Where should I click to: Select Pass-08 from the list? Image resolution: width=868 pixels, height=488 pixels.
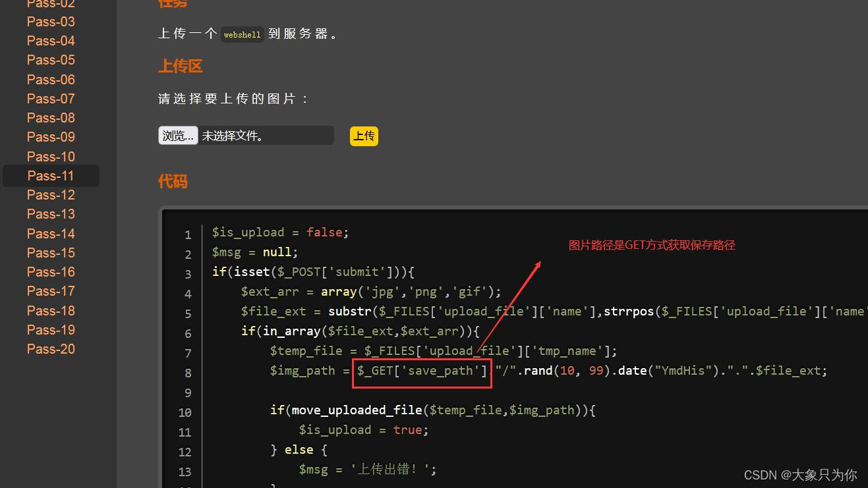pos(51,118)
